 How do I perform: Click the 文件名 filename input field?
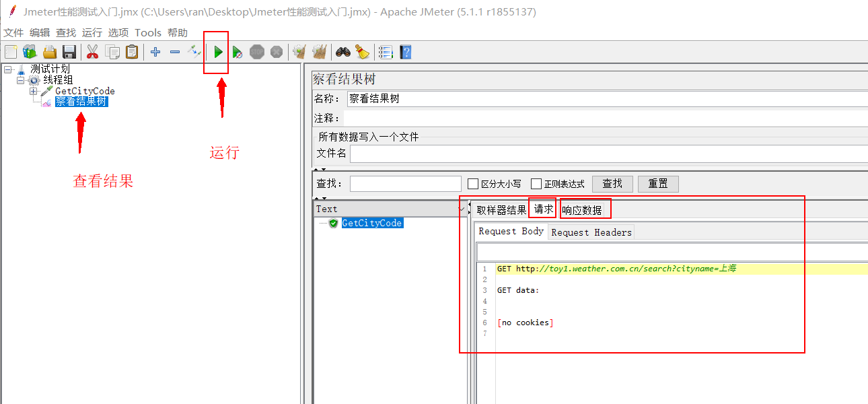[x=609, y=154]
